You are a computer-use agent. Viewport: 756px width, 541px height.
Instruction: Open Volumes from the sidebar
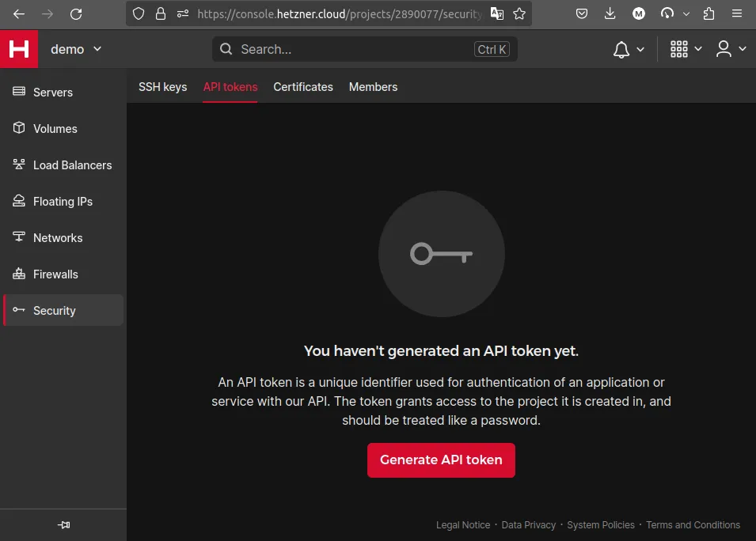(55, 129)
